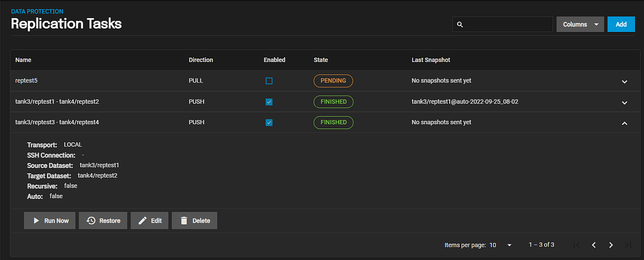This screenshot has width=644, height=260.
Task: Sort by the Name column header
Action: [23, 60]
